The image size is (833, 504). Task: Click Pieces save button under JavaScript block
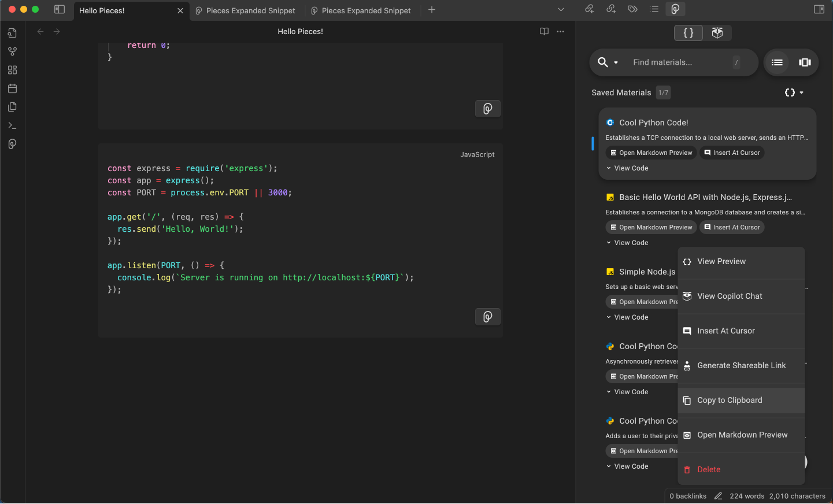tap(487, 317)
